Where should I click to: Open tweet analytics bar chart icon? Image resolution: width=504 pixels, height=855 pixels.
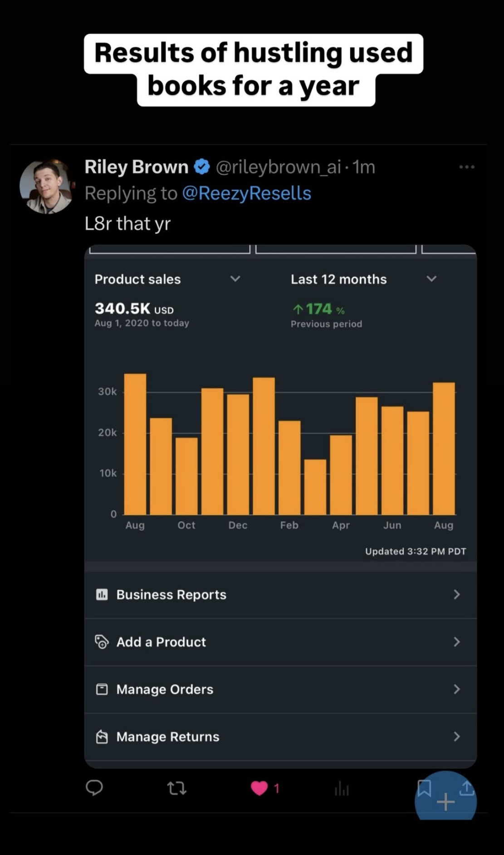coord(342,789)
